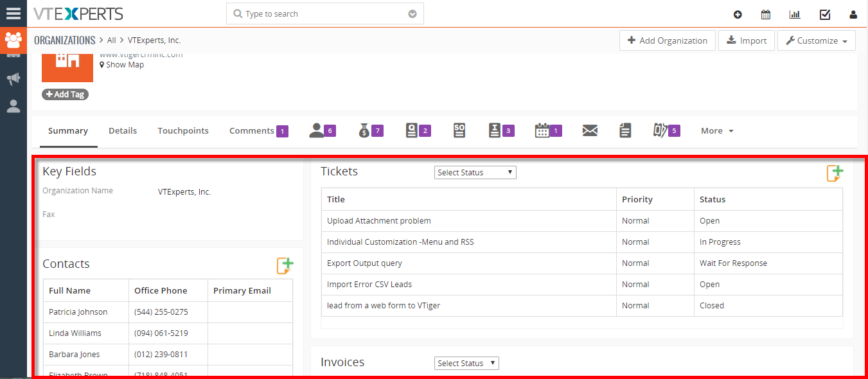Switch to the Details tab
Viewport: 868px width, 379px height.
tap(123, 130)
